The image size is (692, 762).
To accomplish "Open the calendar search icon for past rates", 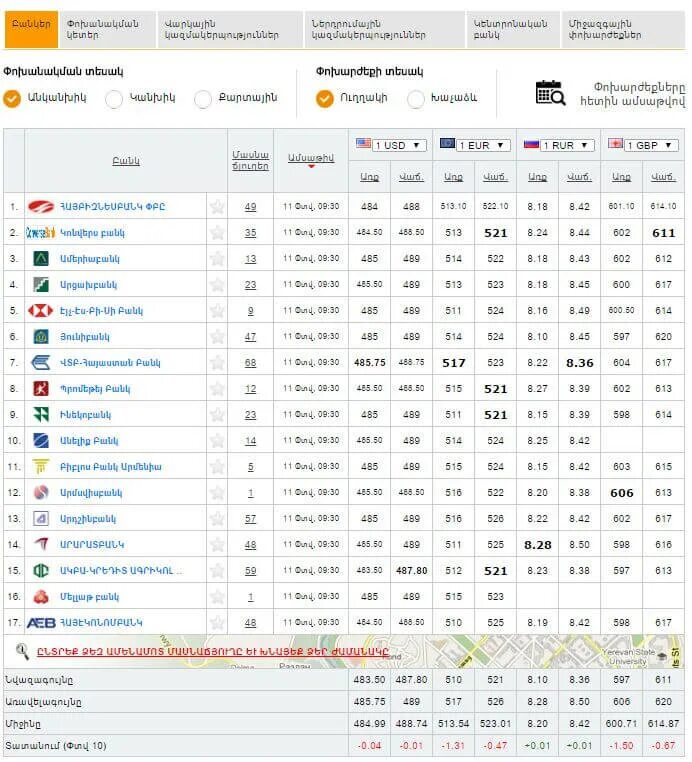I will 550,93.
